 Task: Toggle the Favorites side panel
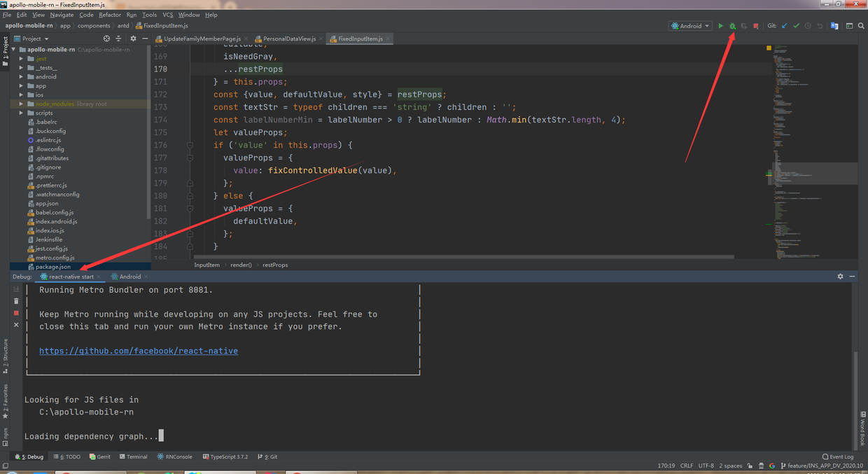5,401
